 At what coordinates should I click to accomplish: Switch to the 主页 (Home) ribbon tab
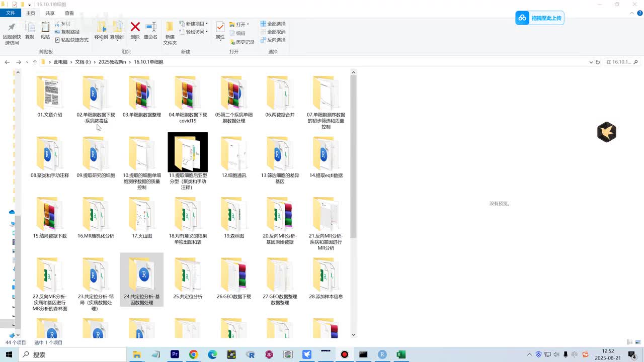tap(31, 13)
